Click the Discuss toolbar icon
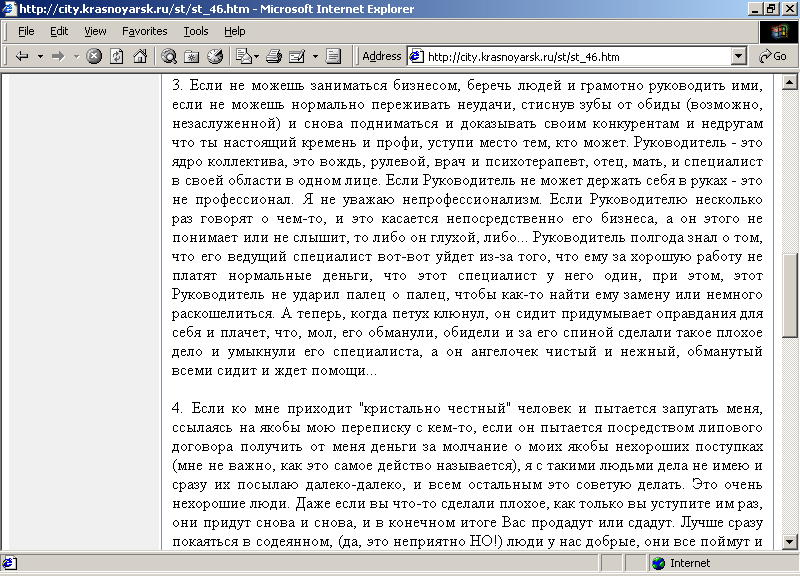 (333, 56)
